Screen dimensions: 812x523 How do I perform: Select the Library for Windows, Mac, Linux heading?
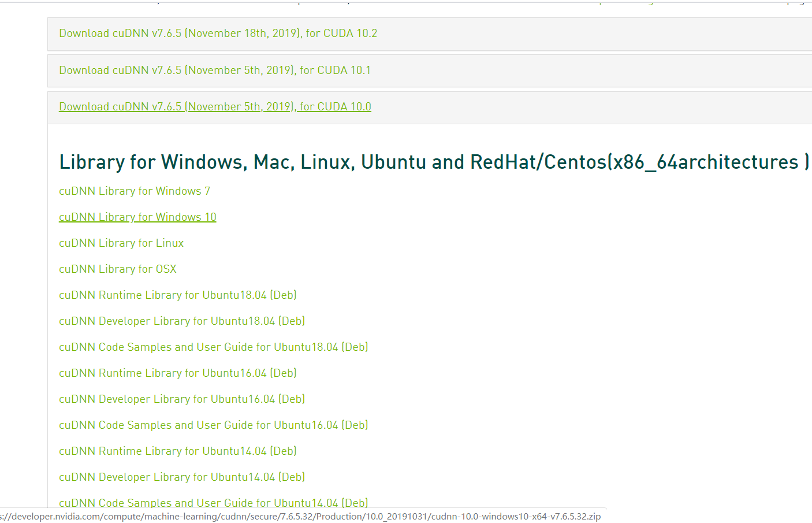434,162
